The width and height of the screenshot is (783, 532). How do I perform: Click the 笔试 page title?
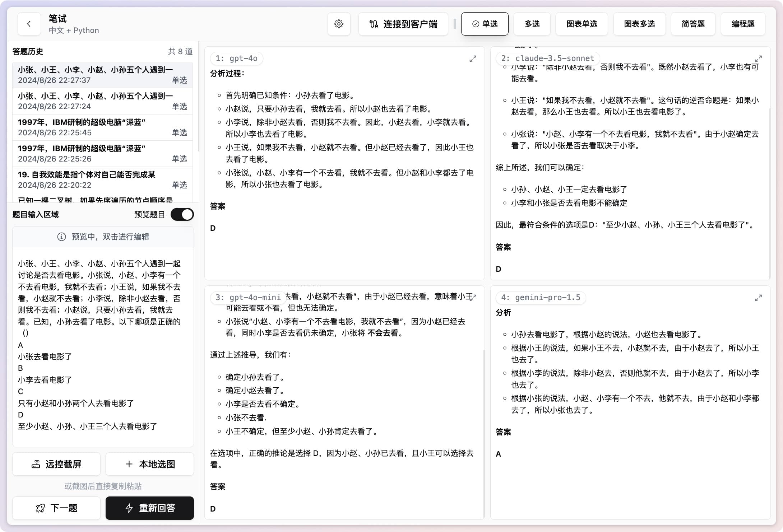58,19
